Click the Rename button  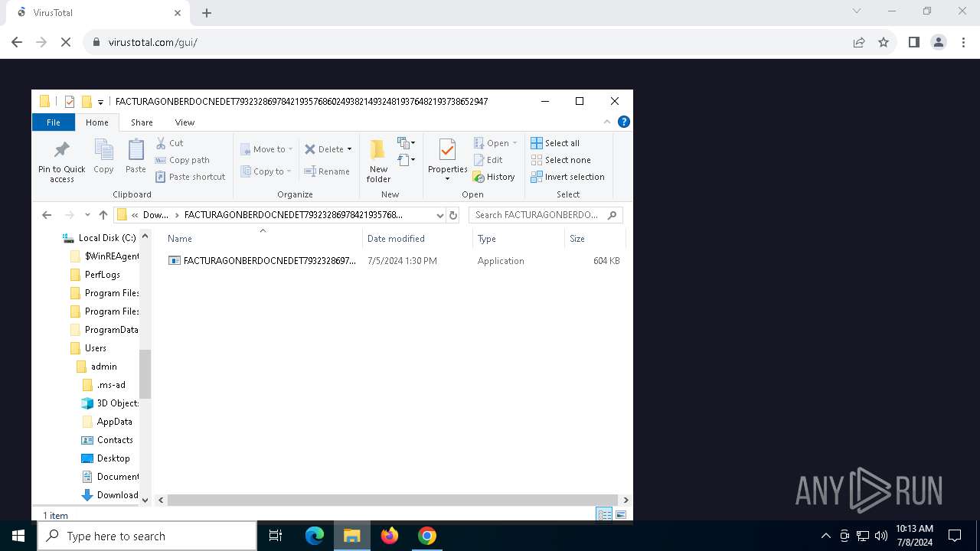pyautogui.click(x=328, y=171)
